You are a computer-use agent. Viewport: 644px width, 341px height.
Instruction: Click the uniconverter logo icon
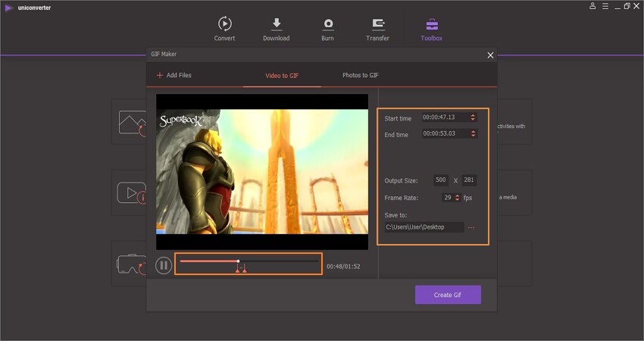click(8, 8)
